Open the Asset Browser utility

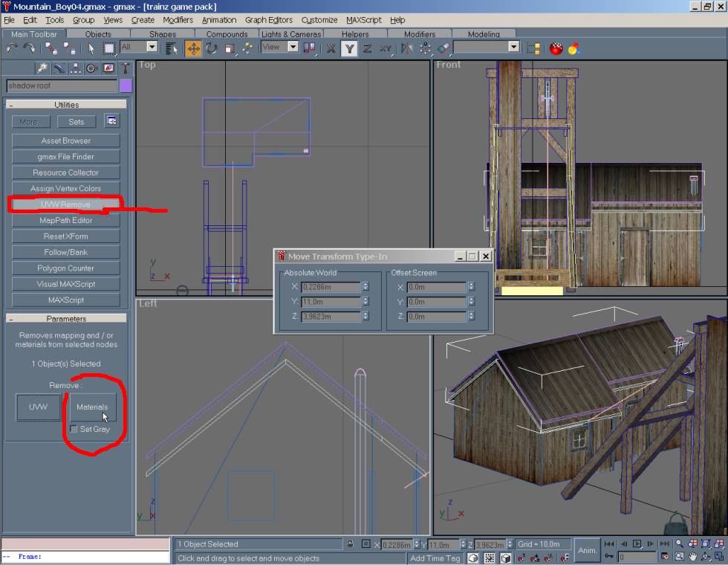pos(65,141)
